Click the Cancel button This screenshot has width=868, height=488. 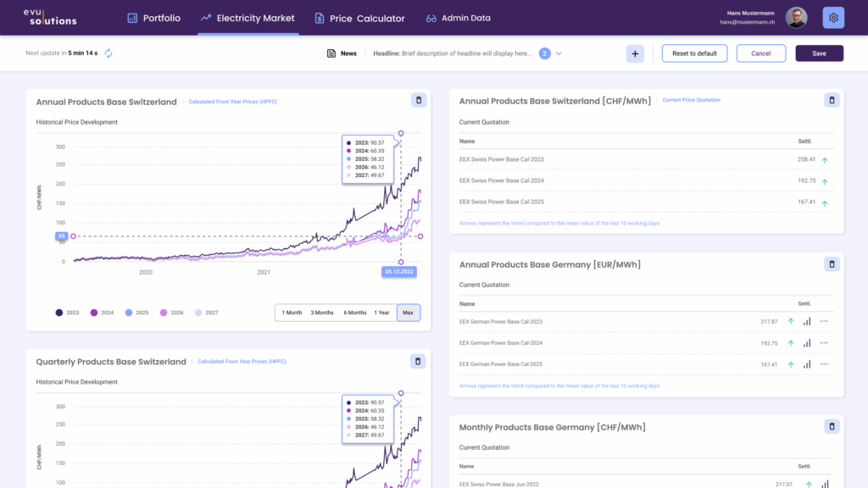[x=760, y=53]
